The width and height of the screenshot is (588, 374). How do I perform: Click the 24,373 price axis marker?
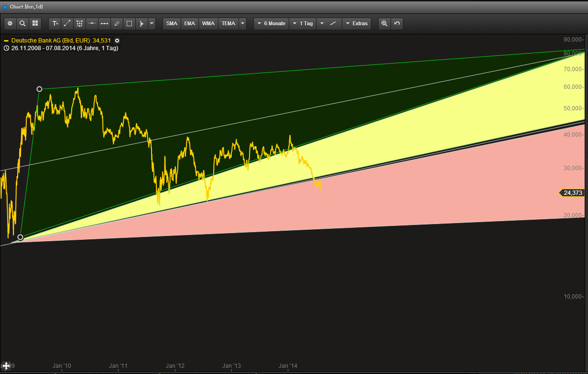[572, 192]
